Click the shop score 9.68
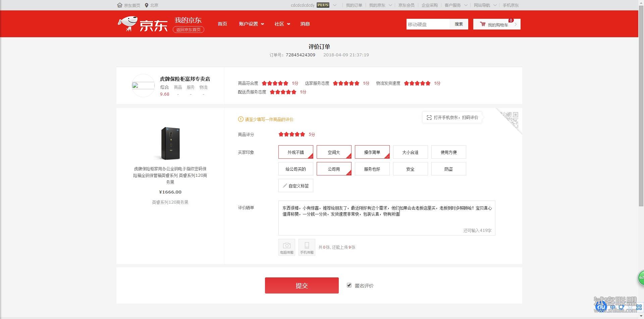Screen dimensions: 644x319 tap(164, 94)
